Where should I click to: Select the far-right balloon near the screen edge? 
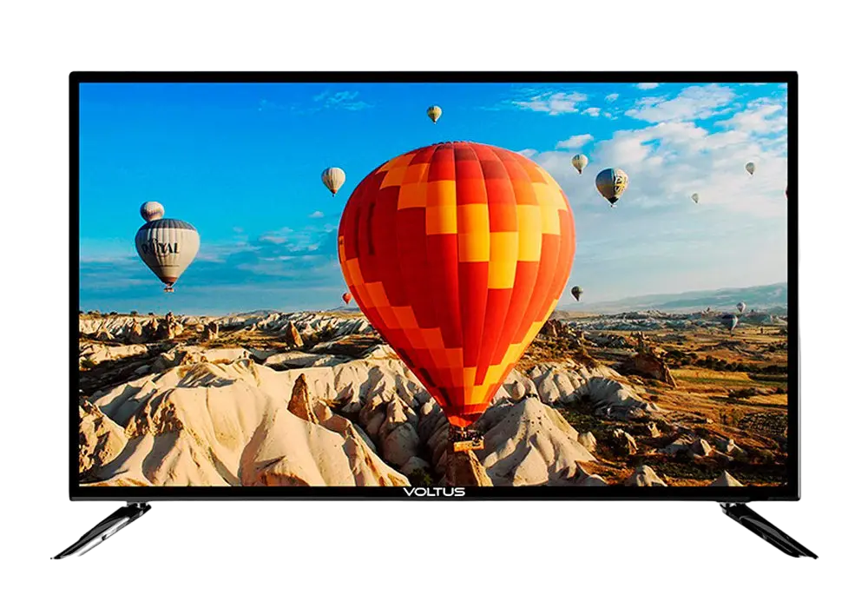750,168
